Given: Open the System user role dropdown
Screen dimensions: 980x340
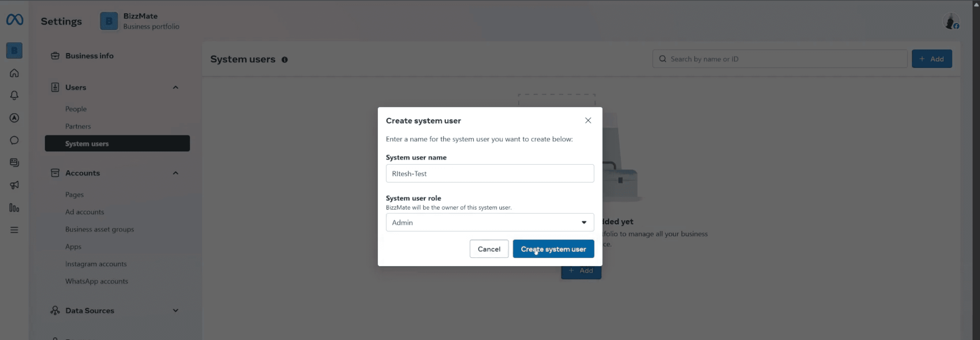Looking at the screenshot, I should (x=584, y=222).
